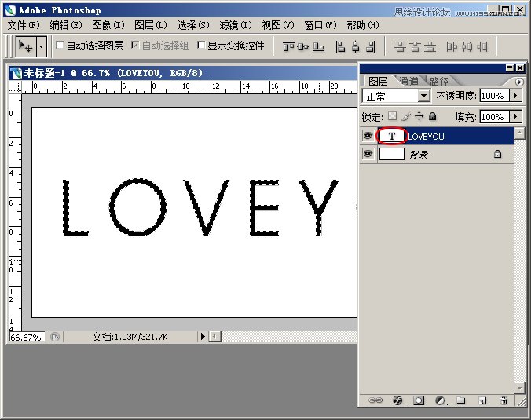Delete layer using the trash icon
Screen dimensions: 531x420
point(504,400)
